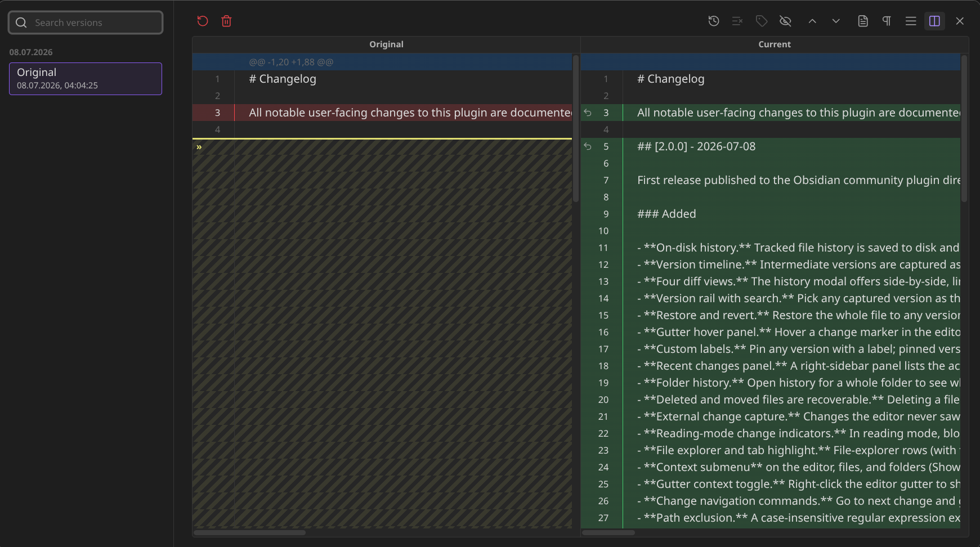This screenshot has height=547, width=980.
Task: Click added line 3 in Current pane
Action: (x=771, y=113)
